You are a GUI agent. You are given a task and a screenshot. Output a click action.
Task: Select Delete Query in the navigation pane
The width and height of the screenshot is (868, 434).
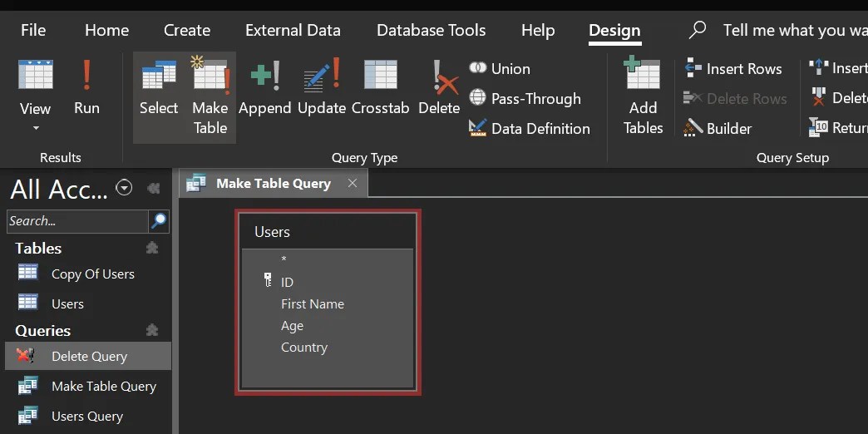click(x=89, y=356)
